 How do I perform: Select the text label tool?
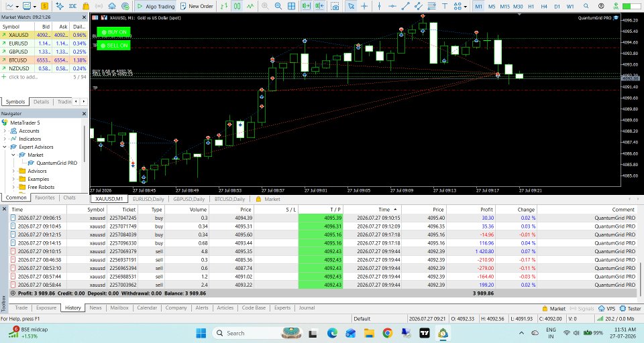(x=445, y=6)
